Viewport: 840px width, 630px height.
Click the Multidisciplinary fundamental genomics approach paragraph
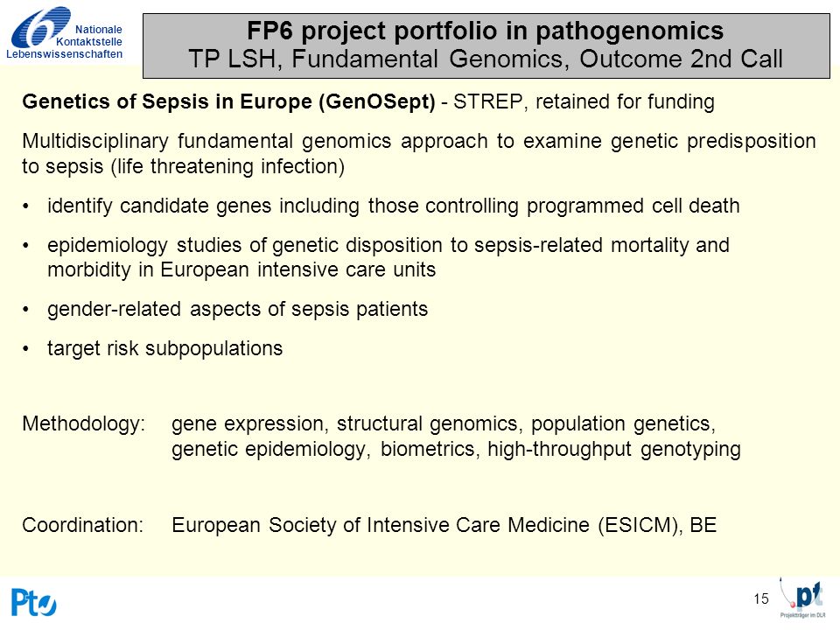click(x=419, y=154)
